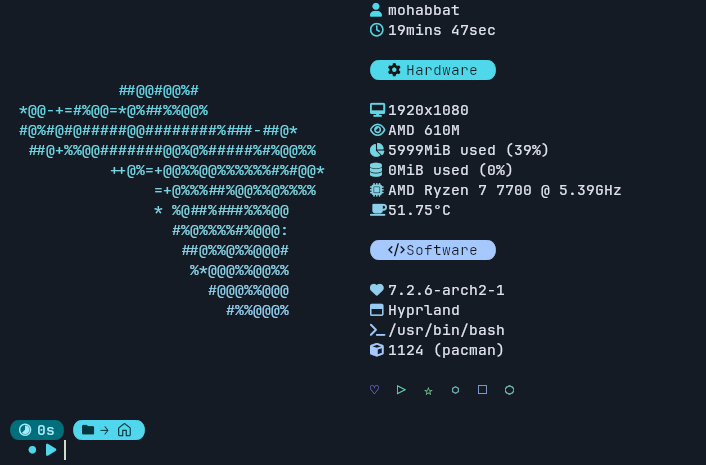Click the purple heart outline glyph
706x465 pixels.
coord(374,389)
